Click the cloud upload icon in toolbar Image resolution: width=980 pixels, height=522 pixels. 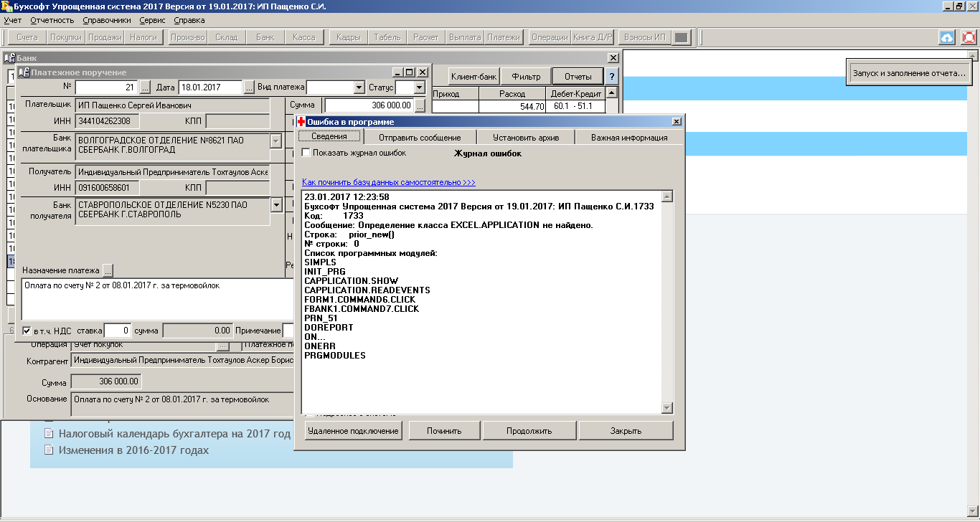(947, 37)
